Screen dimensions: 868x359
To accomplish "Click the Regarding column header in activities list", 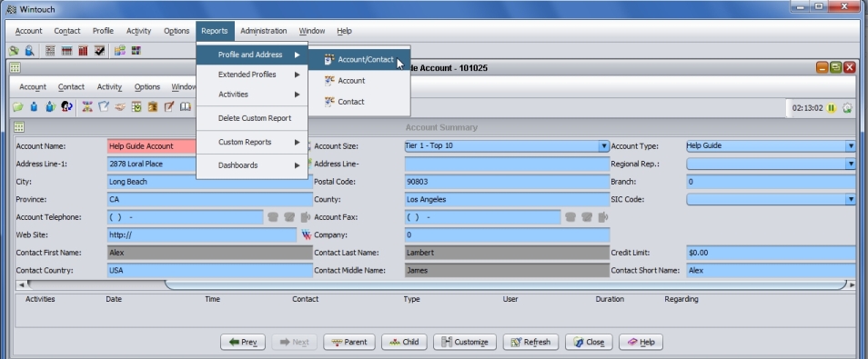I will pyautogui.click(x=681, y=299).
